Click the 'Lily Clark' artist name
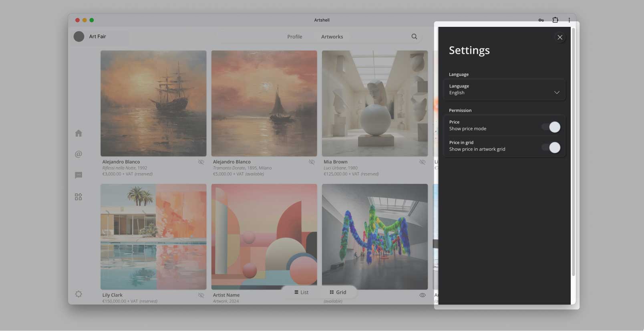The height and width of the screenshot is (331, 644). pos(113,295)
